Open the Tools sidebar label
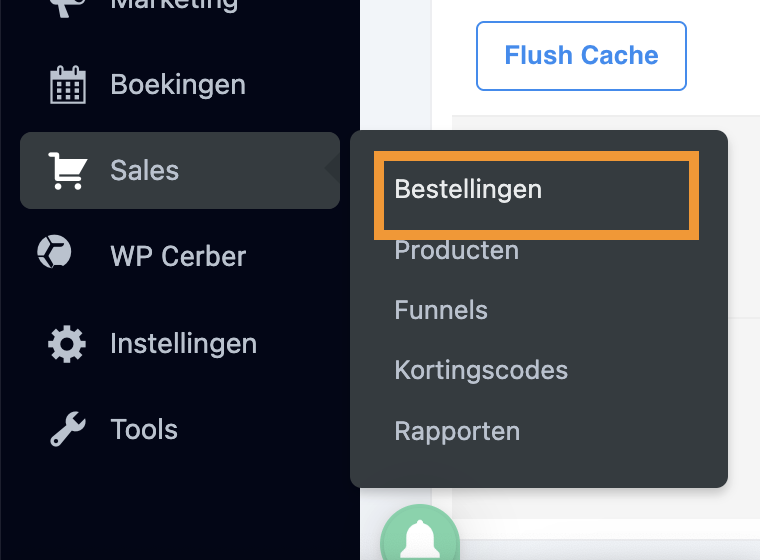The width and height of the screenshot is (760, 560). [x=144, y=430]
